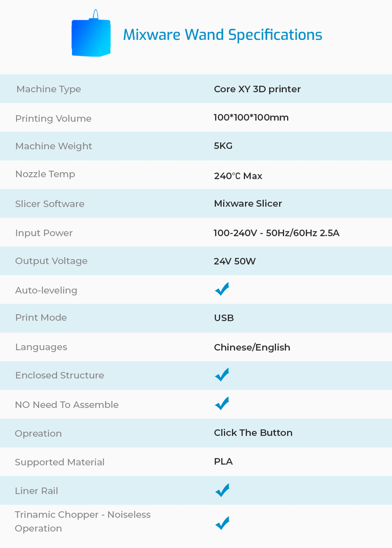This screenshot has width=392, height=548.
Task: Click the Auto-leveling checkmark icon
Action: pyautogui.click(x=222, y=289)
